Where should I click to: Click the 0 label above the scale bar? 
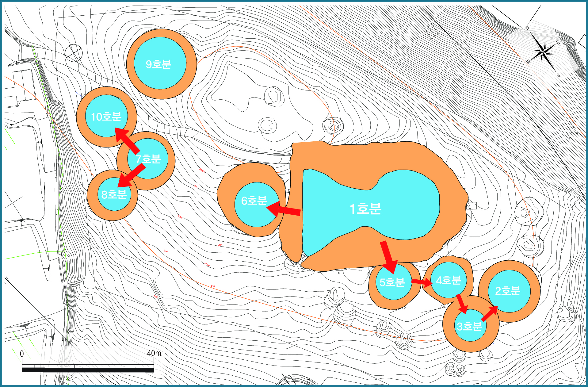[x=22, y=354]
